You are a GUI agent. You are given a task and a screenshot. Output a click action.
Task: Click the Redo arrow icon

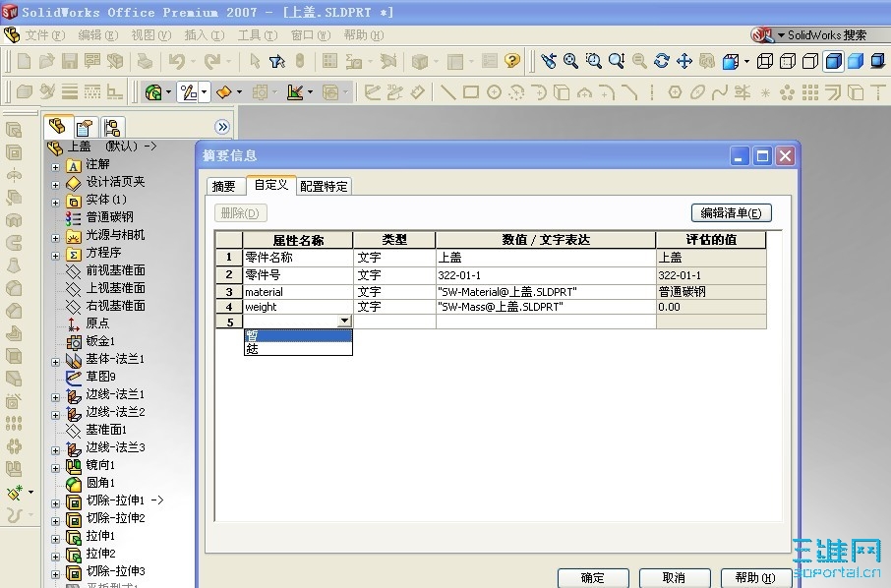(212, 61)
